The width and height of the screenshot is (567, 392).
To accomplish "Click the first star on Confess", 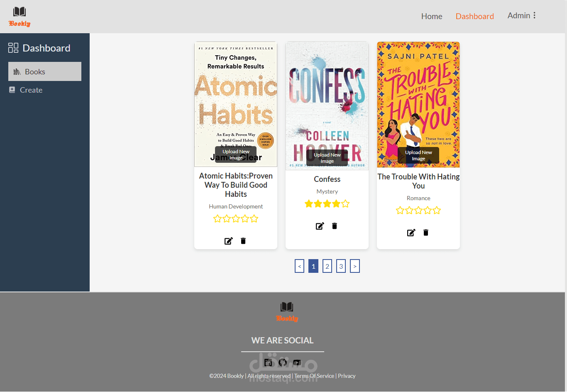I will [x=309, y=203].
